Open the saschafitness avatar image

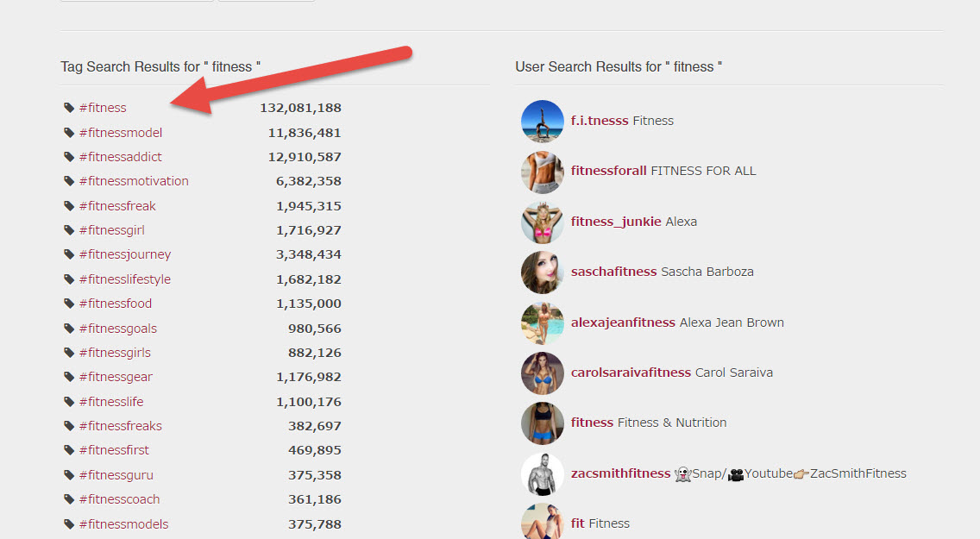(542, 273)
